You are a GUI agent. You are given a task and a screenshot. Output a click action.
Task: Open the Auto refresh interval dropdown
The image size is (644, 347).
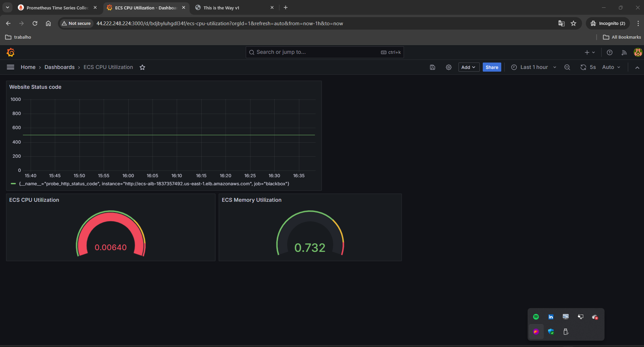611,67
